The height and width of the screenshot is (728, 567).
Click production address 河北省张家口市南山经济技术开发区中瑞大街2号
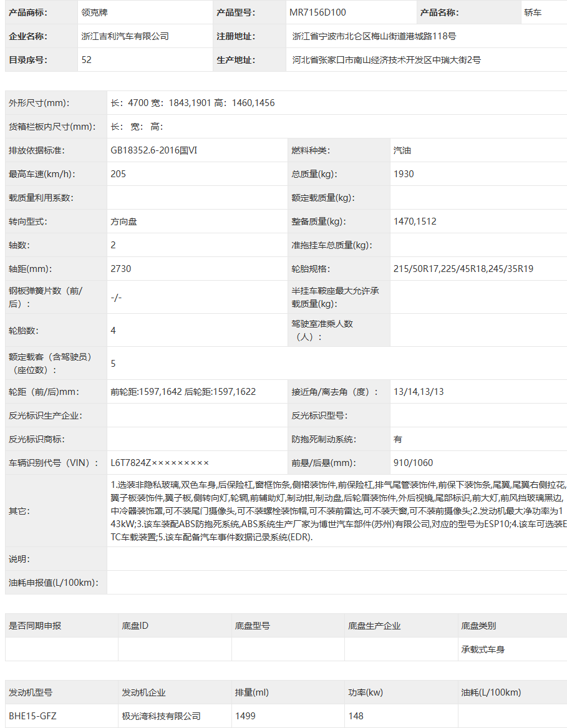[x=386, y=60]
